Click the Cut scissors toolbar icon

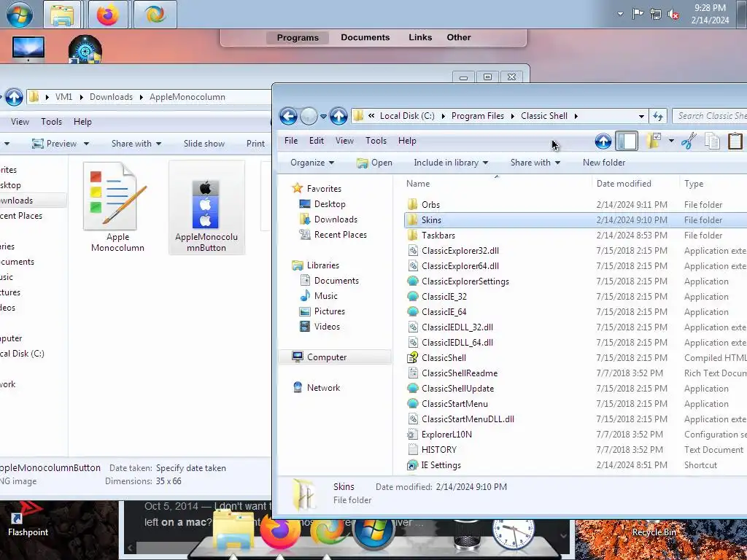[689, 141]
